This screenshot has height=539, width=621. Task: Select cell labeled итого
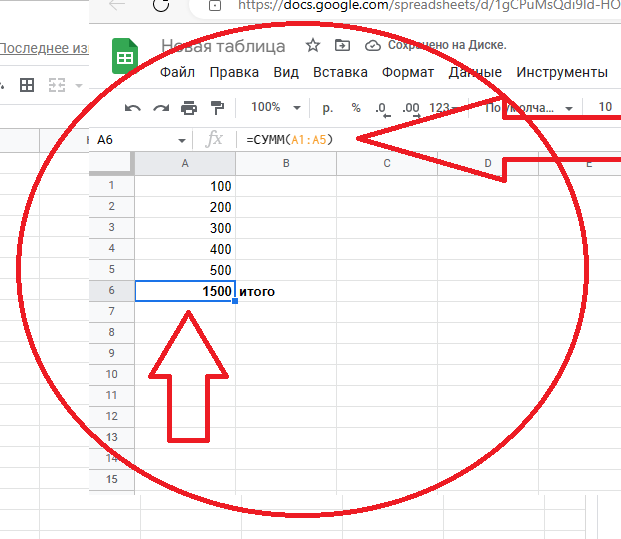tap(286, 291)
